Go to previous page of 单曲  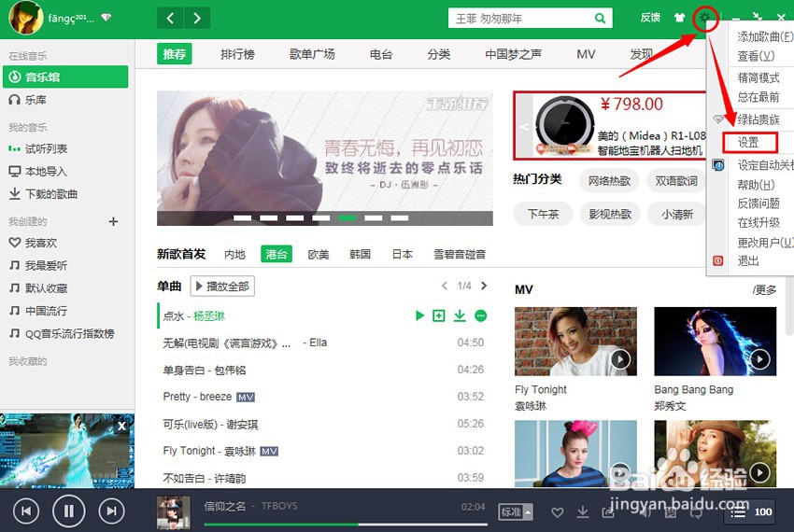tap(444, 286)
